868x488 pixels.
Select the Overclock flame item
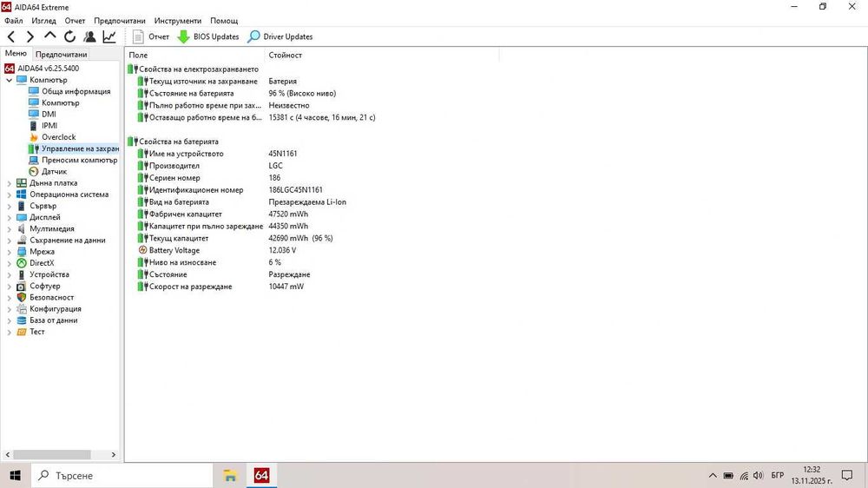point(53,137)
